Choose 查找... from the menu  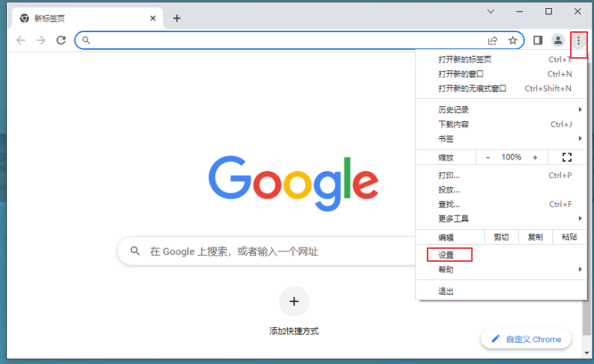tap(501, 204)
